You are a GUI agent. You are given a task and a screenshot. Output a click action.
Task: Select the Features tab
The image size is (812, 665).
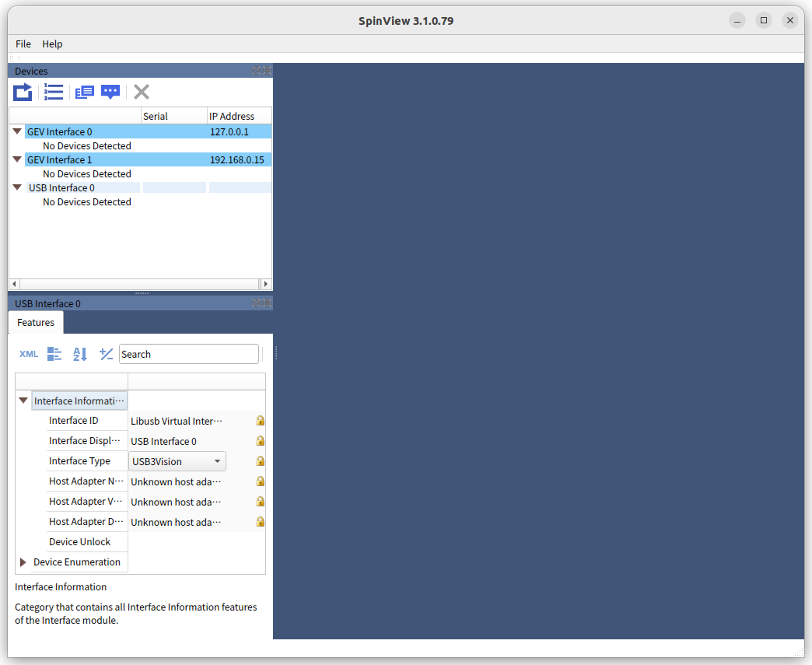pyautogui.click(x=36, y=323)
